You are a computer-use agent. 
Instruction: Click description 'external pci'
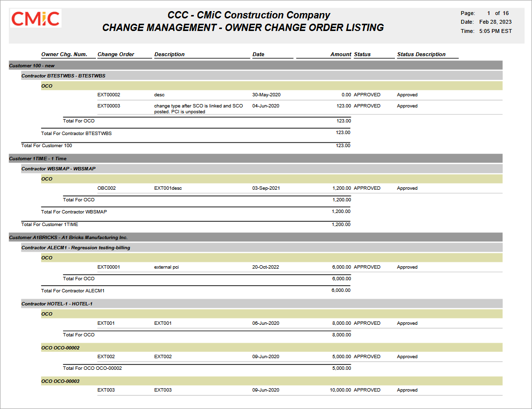pyautogui.click(x=166, y=267)
